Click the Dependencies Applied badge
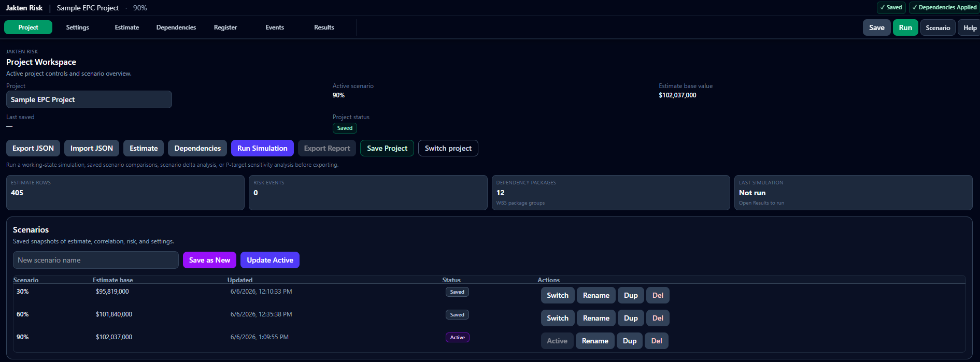This screenshot has height=362, width=980. click(x=944, y=7)
